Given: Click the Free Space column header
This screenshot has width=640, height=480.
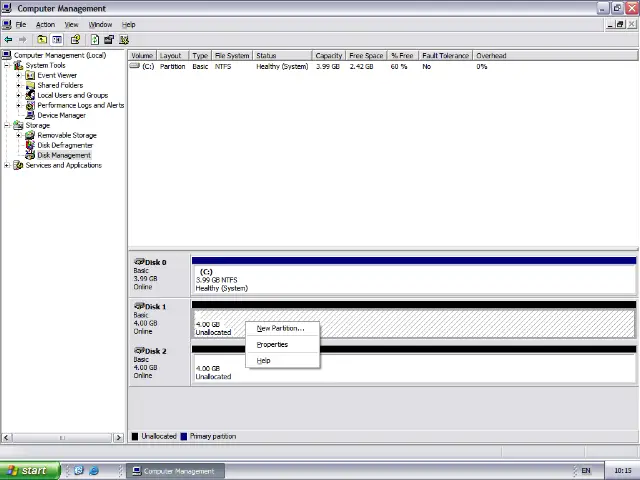Looking at the screenshot, I should click(x=366, y=56).
